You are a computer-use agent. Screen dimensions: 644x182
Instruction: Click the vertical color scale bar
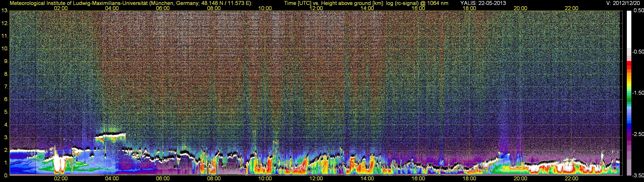[x=629, y=93]
